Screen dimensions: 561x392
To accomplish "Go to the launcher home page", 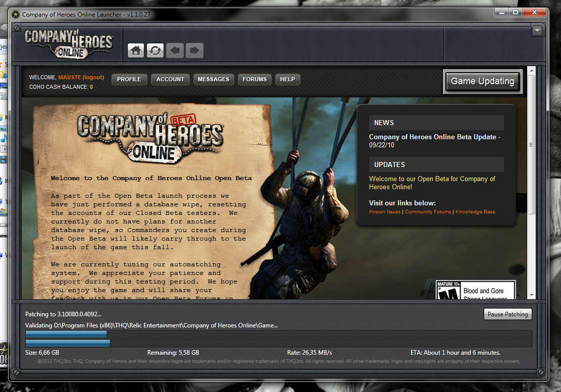I will point(136,50).
